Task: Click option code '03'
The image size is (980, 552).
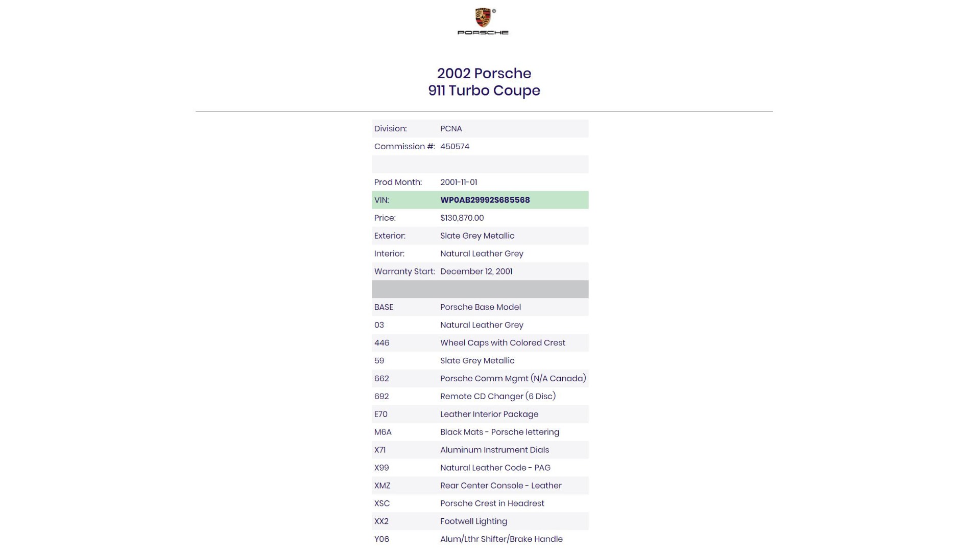Action: [379, 325]
